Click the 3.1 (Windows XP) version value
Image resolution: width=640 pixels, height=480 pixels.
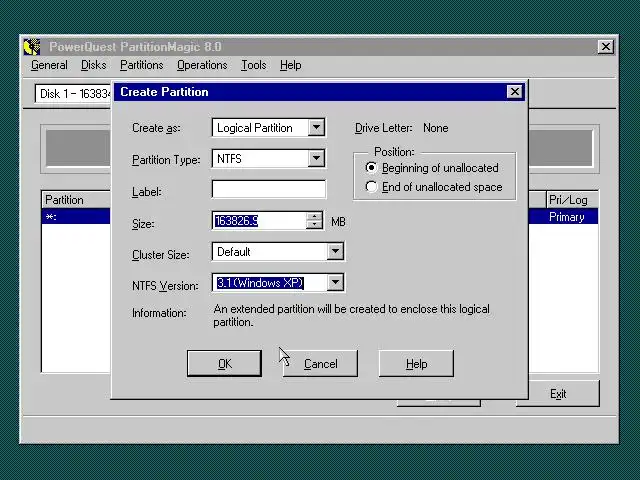[260, 283]
